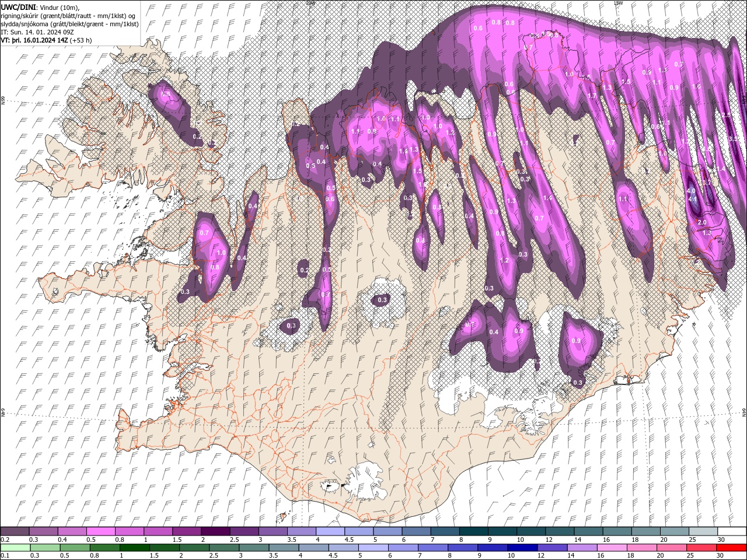The height and width of the screenshot is (560, 747).
Task: Select the "IT: Sun. 14. 01. 2024 09Z" line
Action: point(36,32)
